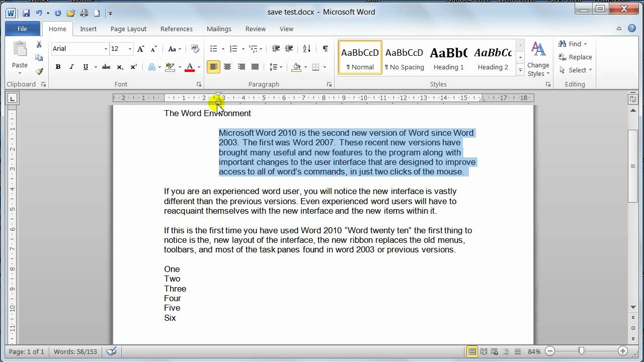Switch to Web Layout view
Screen dimensions: 644x362
pos(494,351)
